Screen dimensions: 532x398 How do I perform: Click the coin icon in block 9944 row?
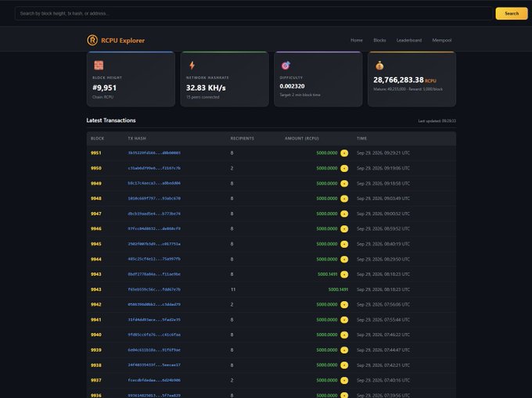tap(344, 259)
